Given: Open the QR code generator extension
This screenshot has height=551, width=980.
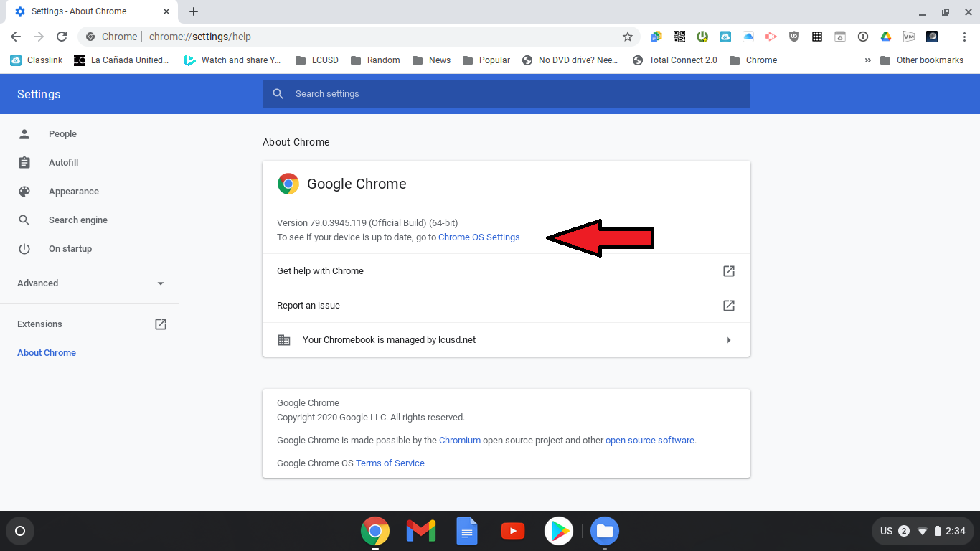Looking at the screenshot, I should click(679, 37).
